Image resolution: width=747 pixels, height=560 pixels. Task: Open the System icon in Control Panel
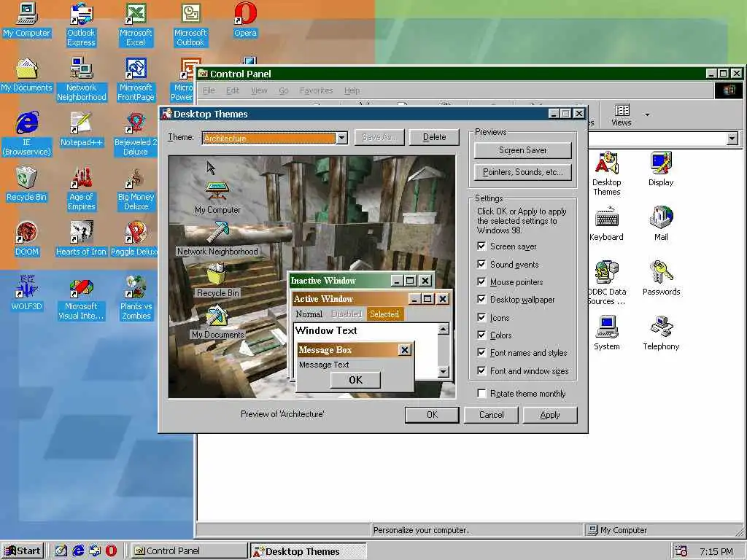[606, 333]
